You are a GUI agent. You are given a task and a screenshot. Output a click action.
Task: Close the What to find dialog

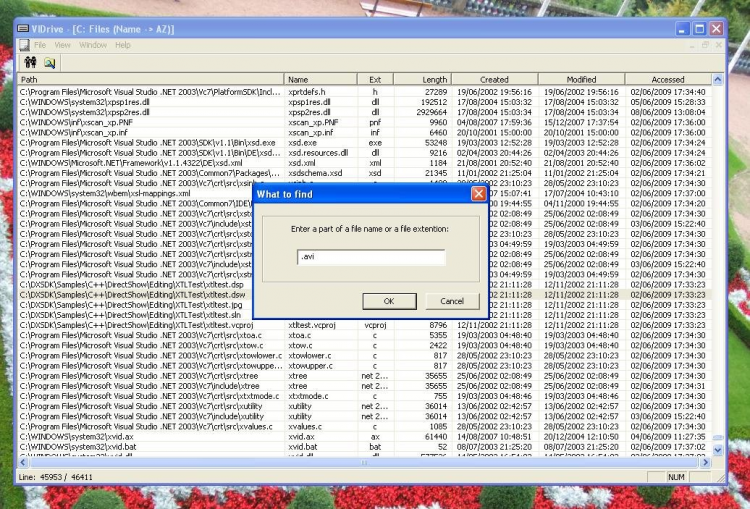[x=478, y=194]
